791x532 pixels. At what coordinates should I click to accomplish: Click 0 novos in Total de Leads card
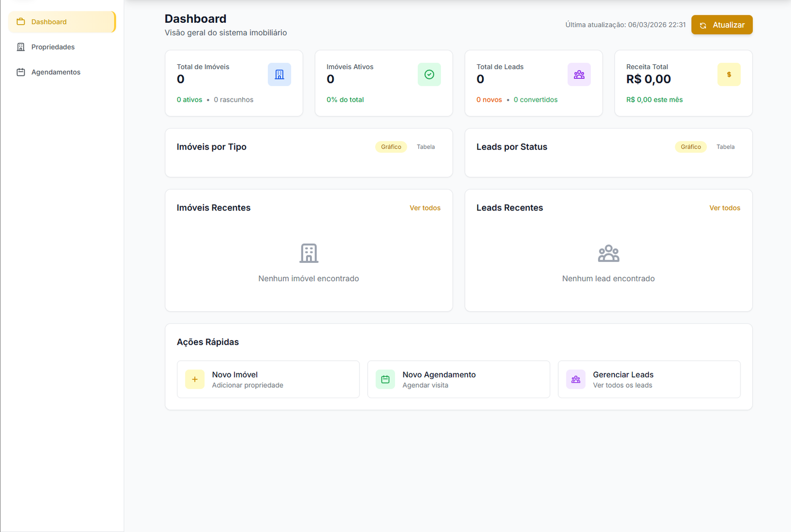pyautogui.click(x=489, y=99)
